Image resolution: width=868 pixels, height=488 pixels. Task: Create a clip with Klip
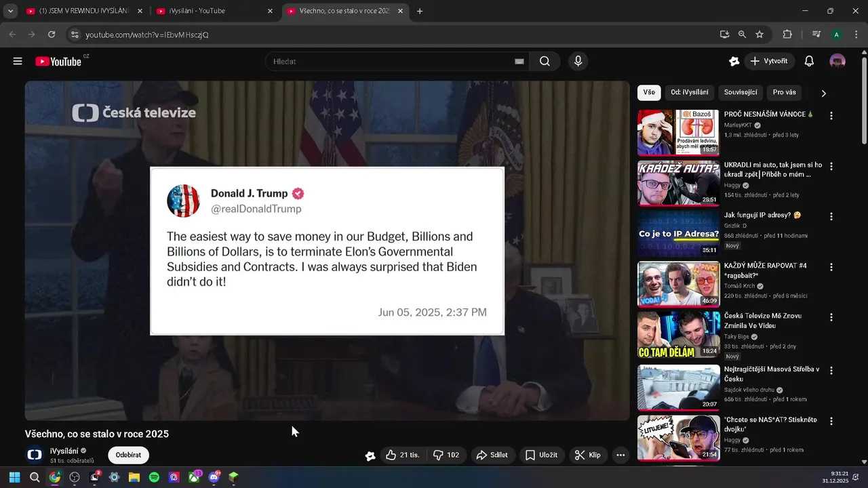pyautogui.click(x=587, y=455)
